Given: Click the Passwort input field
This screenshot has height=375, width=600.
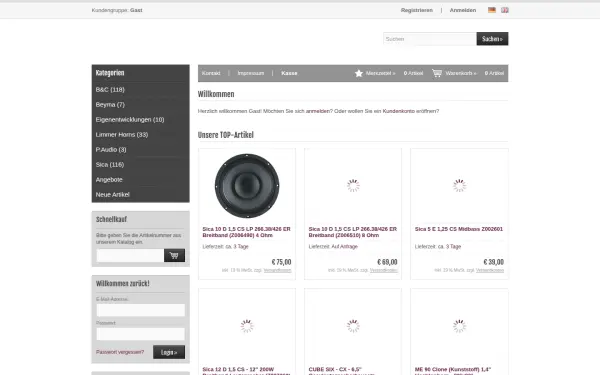Looking at the screenshot, I should [140, 334].
